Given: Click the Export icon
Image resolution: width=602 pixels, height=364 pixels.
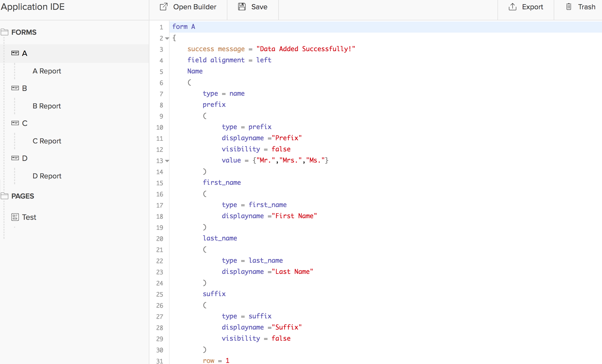Looking at the screenshot, I should click(512, 7).
